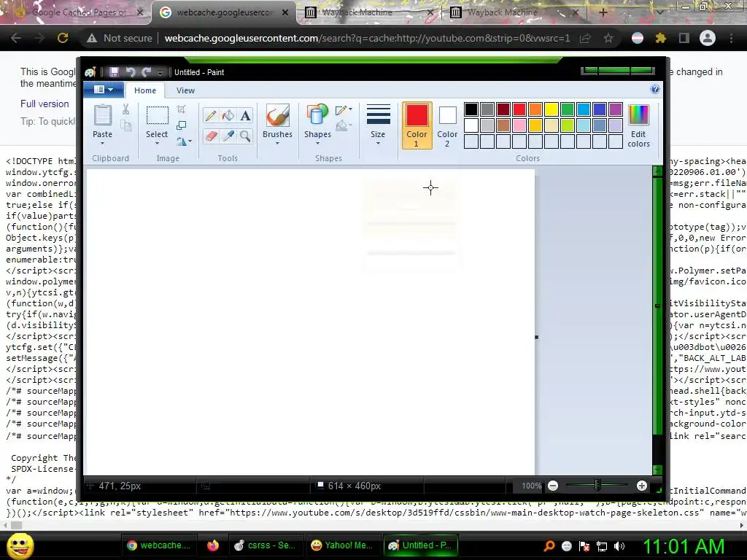
Task: Click the Cut scissors icon
Action: [x=125, y=109]
